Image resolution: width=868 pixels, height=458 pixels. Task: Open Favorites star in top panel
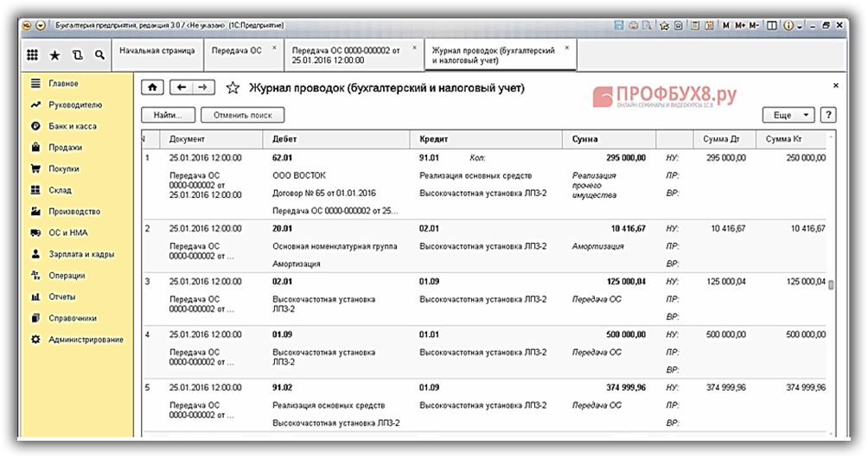[55, 55]
